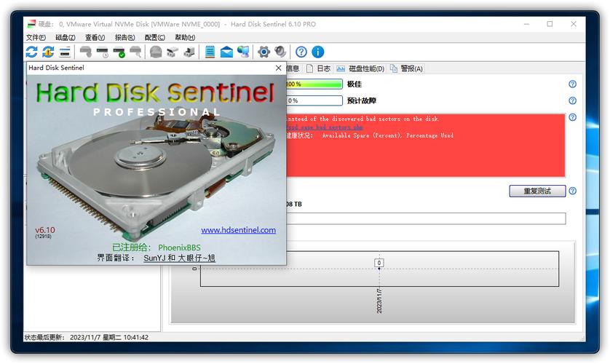Open the 配置(C) menu
Screen dimensions: 610x364
(154, 37)
